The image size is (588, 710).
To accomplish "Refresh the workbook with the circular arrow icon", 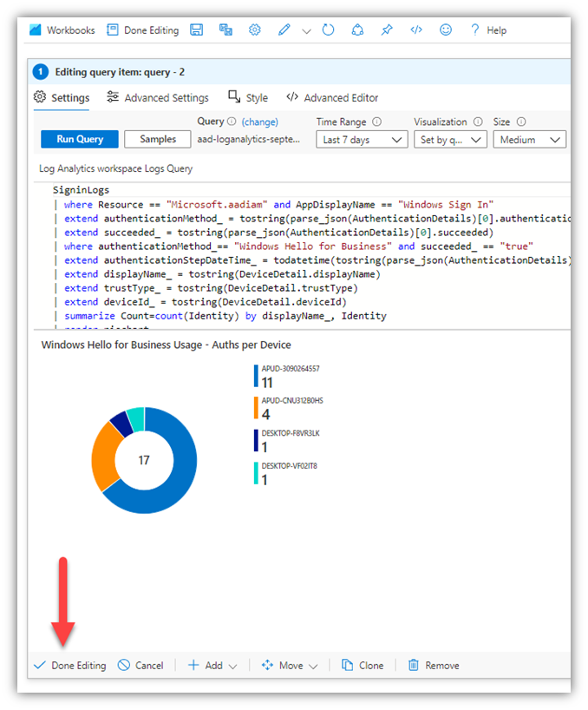I will pos(329,30).
